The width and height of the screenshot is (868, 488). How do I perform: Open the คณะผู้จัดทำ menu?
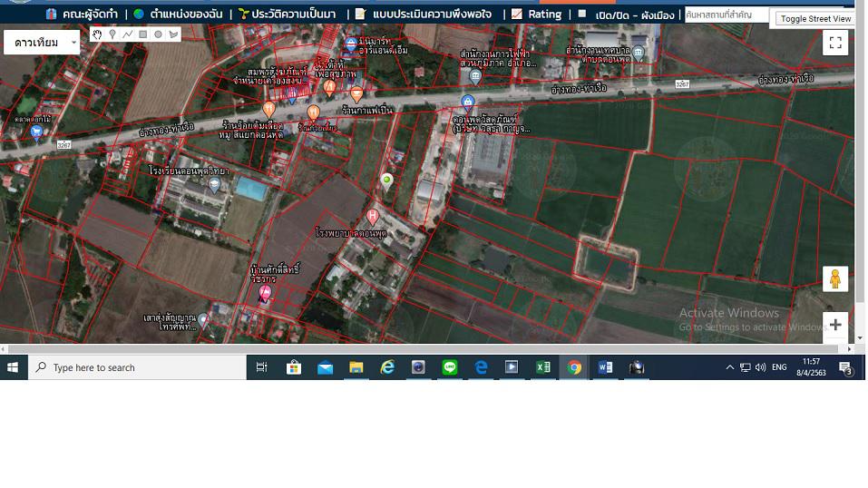pyautogui.click(x=82, y=14)
